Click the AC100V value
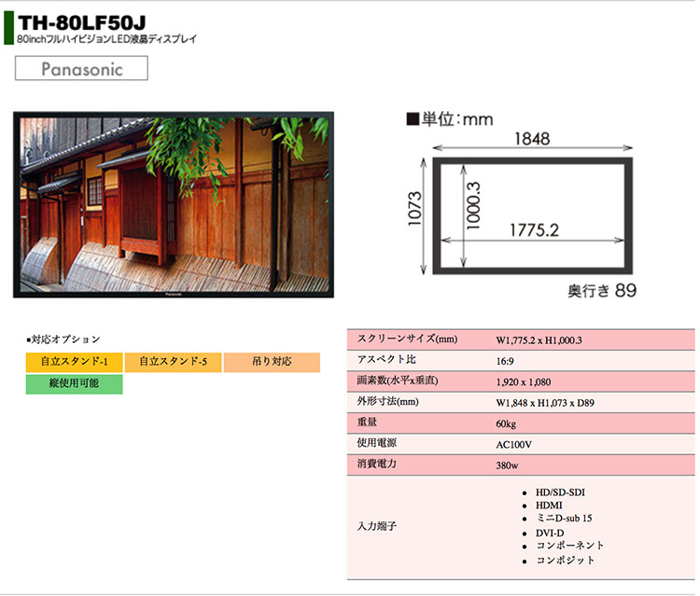 [514, 445]
